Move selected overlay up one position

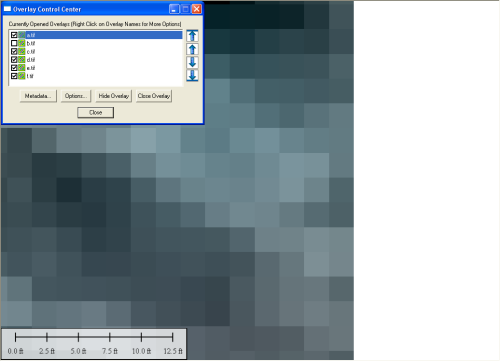click(192, 49)
